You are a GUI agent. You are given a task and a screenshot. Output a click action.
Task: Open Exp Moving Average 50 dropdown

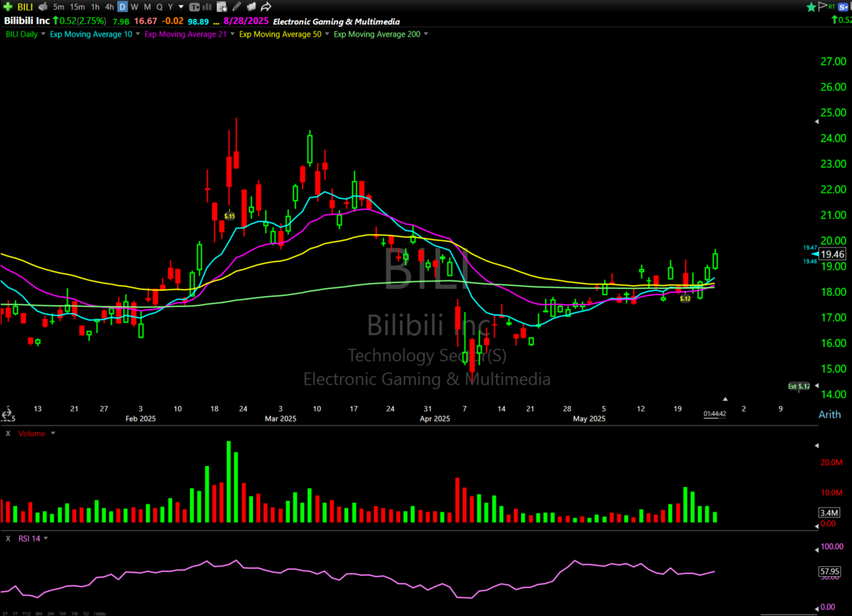click(327, 34)
